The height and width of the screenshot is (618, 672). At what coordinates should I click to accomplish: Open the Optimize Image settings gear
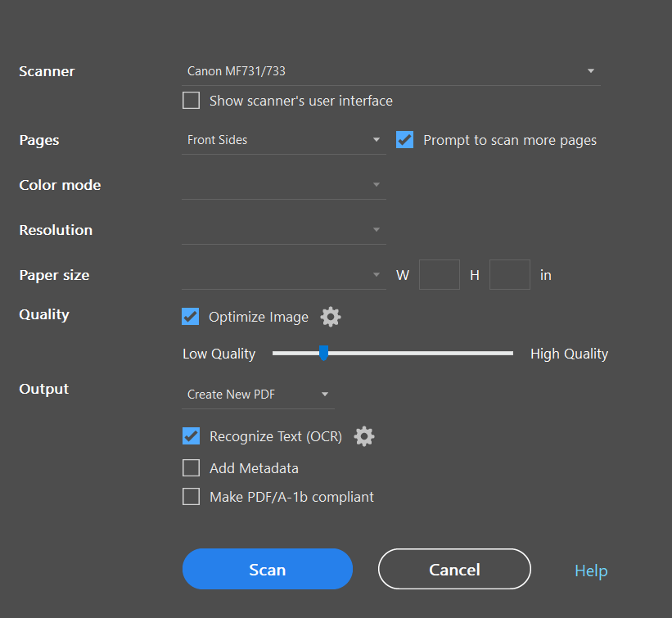pyautogui.click(x=331, y=316)
